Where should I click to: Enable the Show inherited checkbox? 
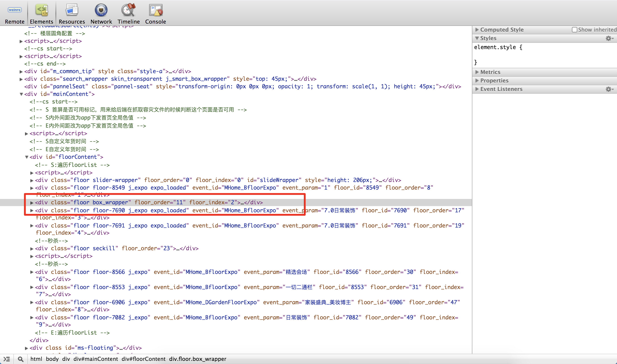(574, 30)
